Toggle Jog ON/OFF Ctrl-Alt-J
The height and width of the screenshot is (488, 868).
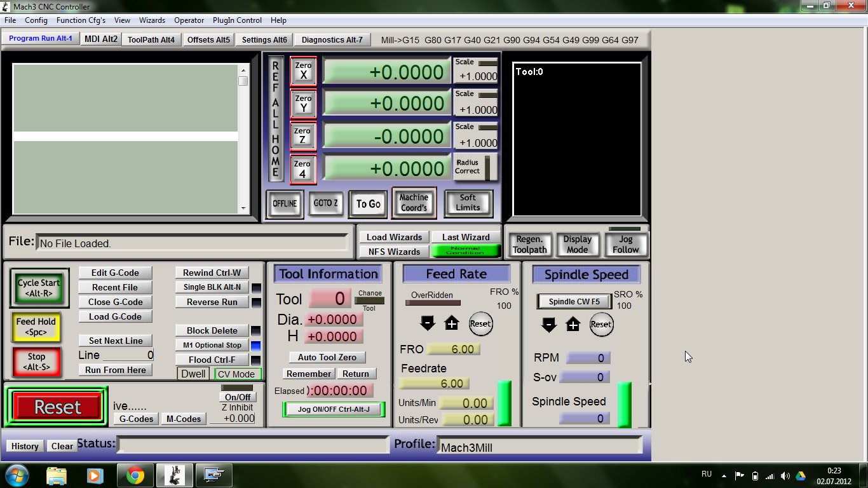pos(334,409)
